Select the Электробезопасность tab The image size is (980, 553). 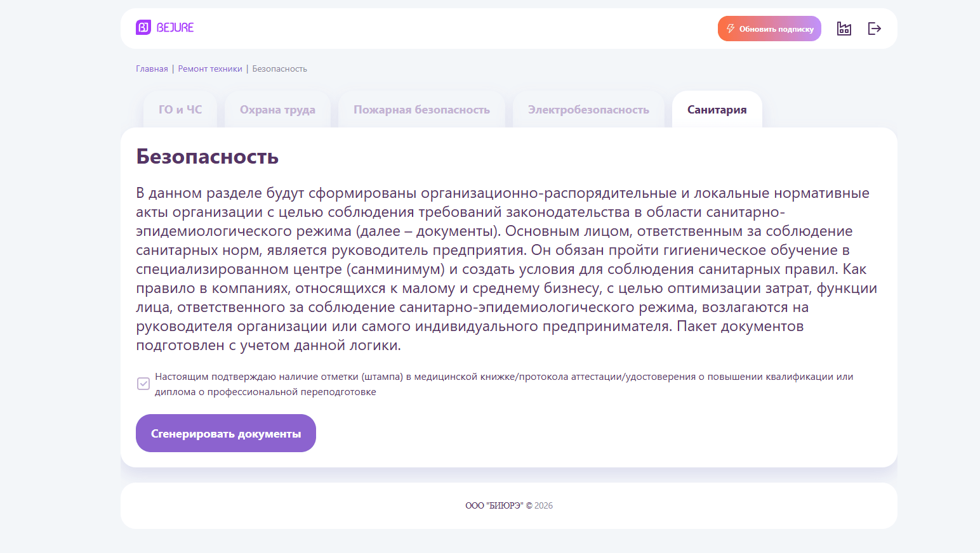[588, 110]
